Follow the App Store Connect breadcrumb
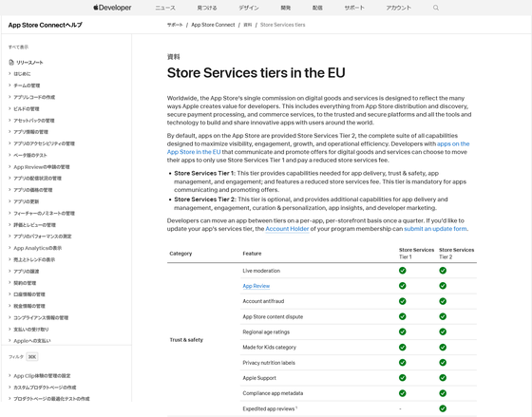The width and height of the screenshot is (532, 417). (213, 25)
